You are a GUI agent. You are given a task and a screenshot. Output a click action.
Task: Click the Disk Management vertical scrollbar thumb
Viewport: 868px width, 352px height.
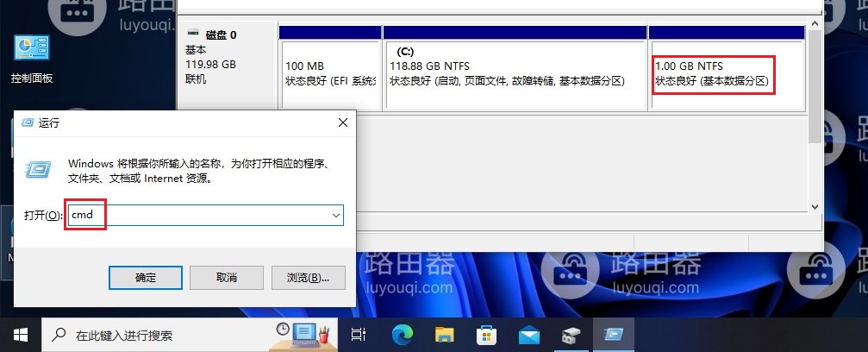coord(815,86)
